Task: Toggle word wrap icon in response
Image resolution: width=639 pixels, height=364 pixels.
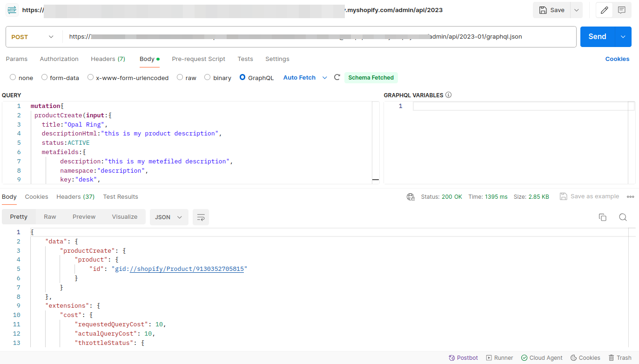Action: pyautogui.click(x=201, y=217)
